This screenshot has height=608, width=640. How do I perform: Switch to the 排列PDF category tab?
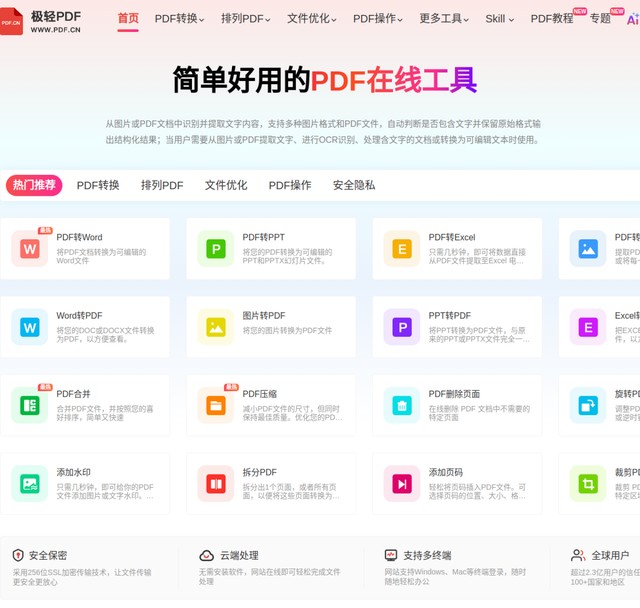tap(162, 185)
